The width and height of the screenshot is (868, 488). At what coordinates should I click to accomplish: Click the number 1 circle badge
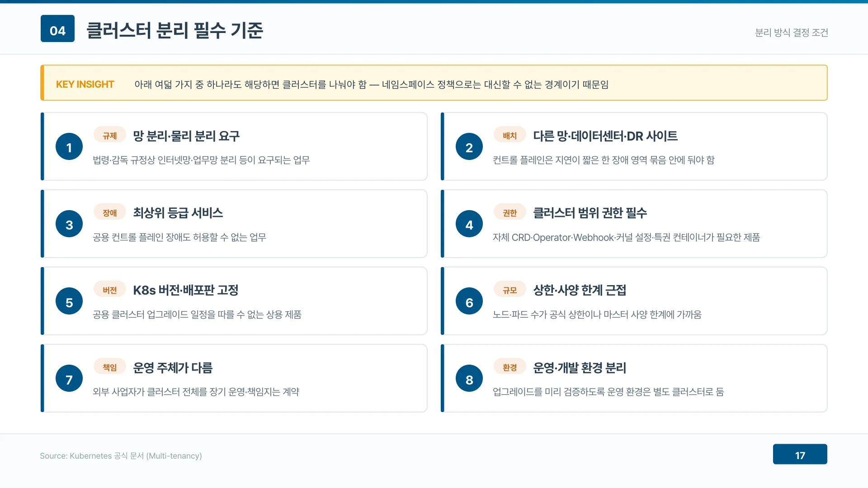point(69,146)
